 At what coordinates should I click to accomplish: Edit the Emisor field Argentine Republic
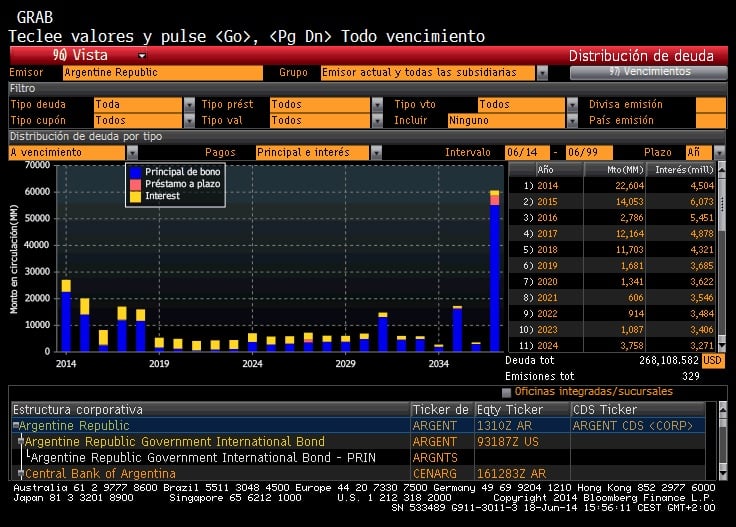coord(163,72)
